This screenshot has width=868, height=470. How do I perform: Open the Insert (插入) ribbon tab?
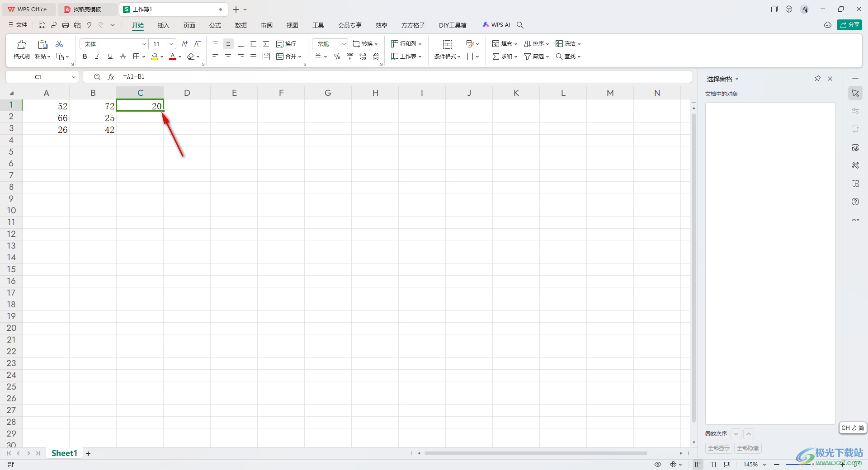163,25
